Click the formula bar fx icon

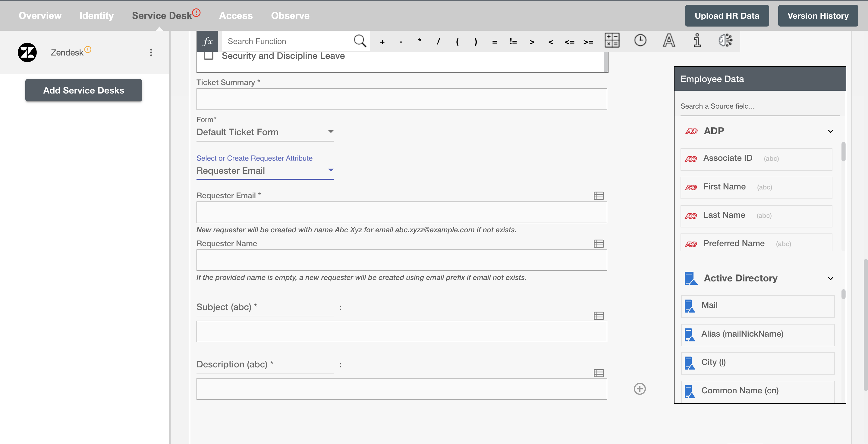click(207, 41)
